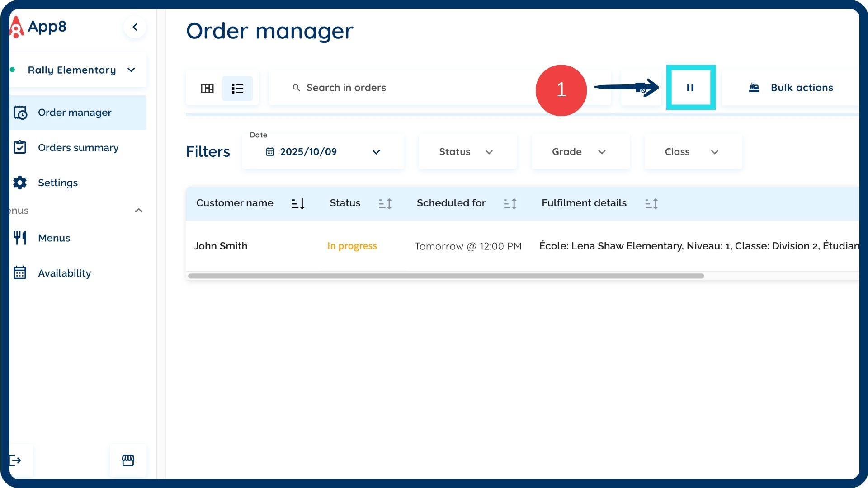
Task: Sort by Scheduled for column
Action: [510, 204]
